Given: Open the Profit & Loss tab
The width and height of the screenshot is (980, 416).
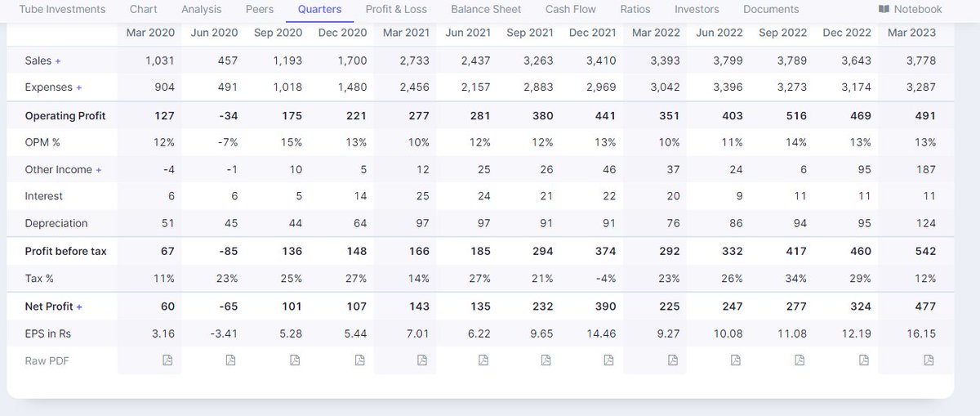Looking at the screenshot, I should [396, 9].
